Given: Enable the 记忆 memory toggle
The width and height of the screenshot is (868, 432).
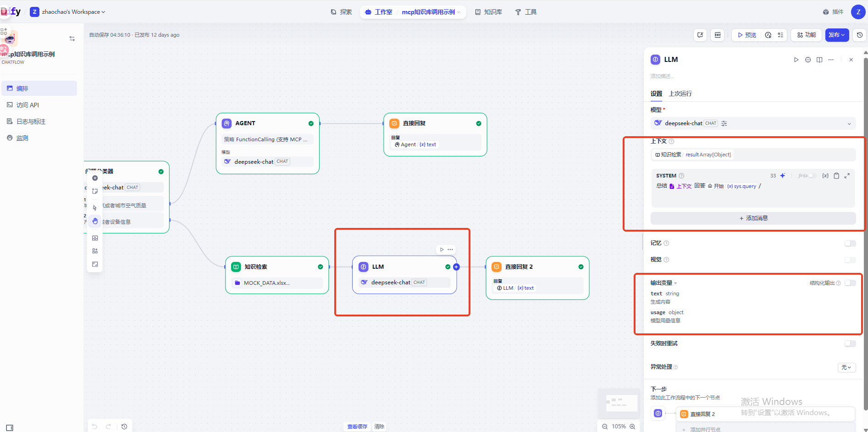Looking at the screenshot, I should [x=850, y=243].
